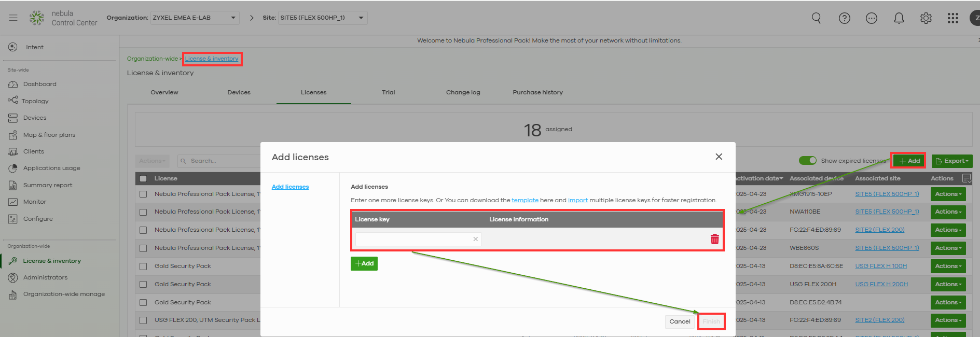Check the box for the WBE660S license row
The width and height of the screenshot is (980, 337).
click(143, 248)
